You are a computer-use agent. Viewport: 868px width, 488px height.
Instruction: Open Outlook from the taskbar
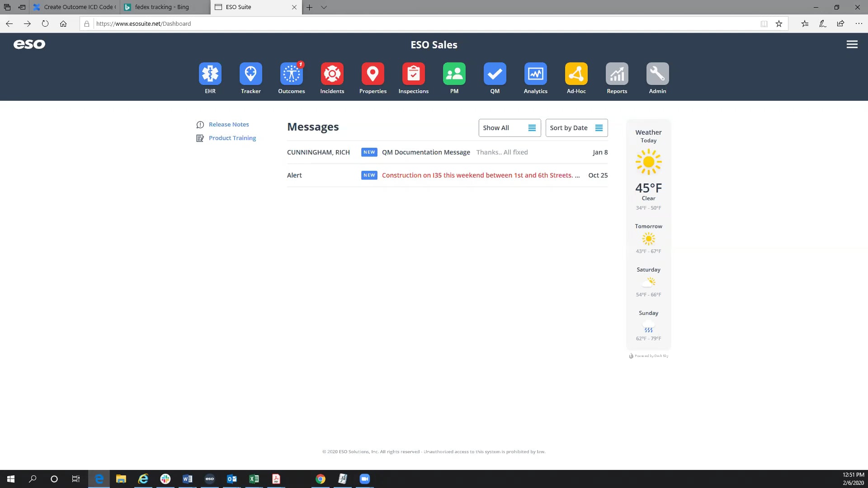(232, 479)
